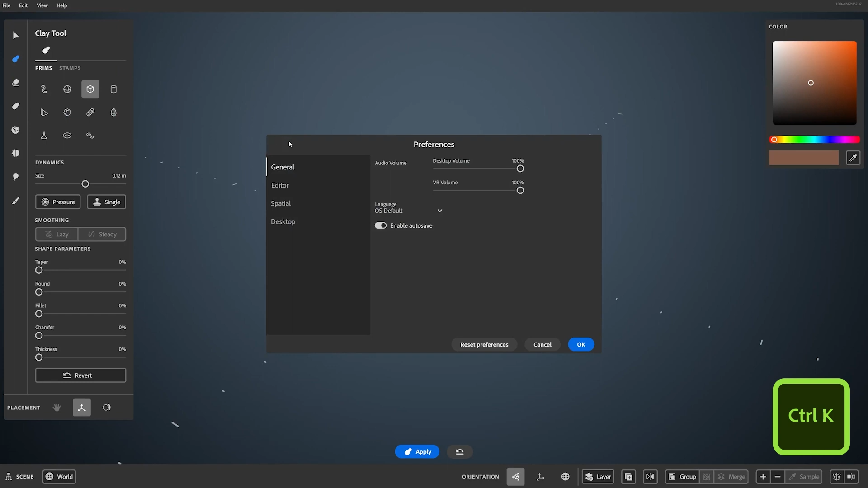Select the Erase tool in left toolbar
This screenshot has width=868, height=488.
pos(16,83)
